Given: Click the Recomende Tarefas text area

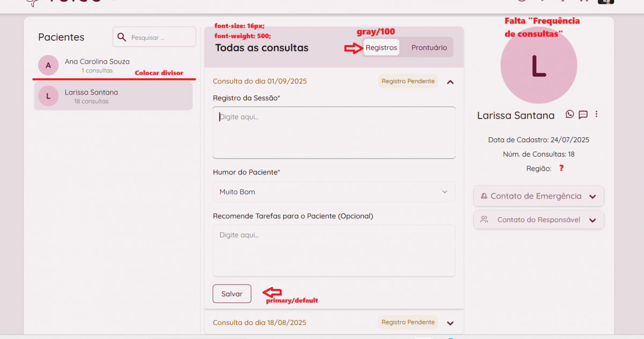Looking at the screenshot, I should (x=334, y=250).
